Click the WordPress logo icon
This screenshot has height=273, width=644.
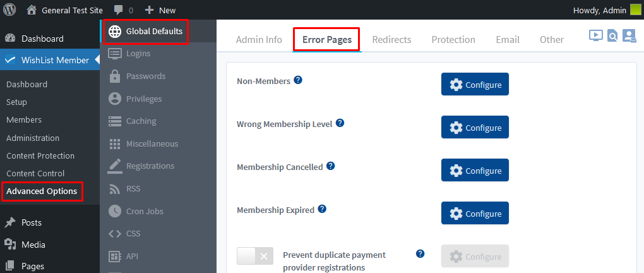(9, 10)
